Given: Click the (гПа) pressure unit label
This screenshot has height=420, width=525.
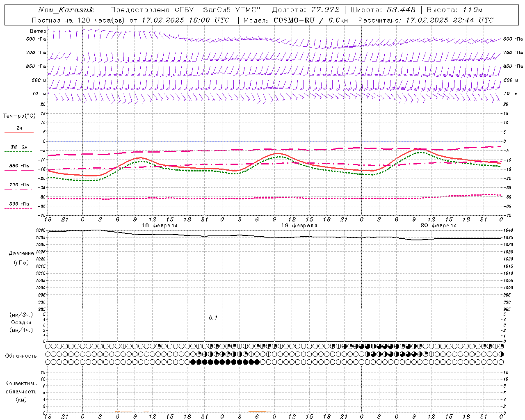Looking at the screenshot, I should 21,262.
